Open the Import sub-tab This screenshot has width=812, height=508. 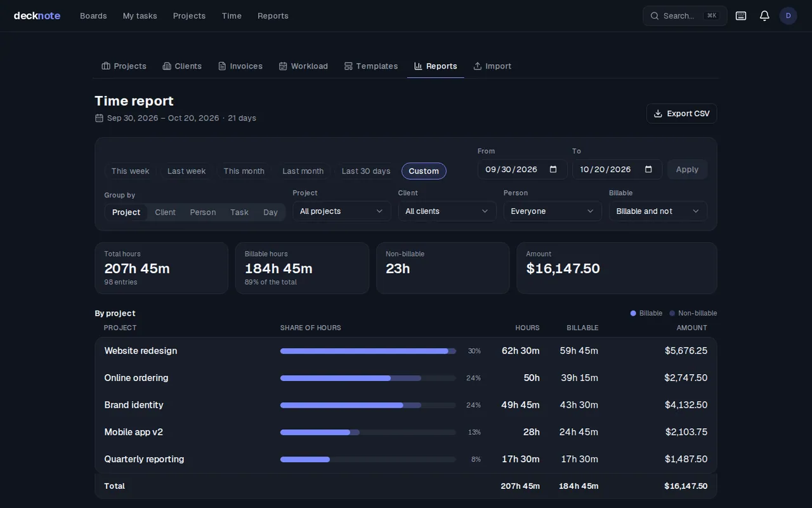[x=492, y=66]
